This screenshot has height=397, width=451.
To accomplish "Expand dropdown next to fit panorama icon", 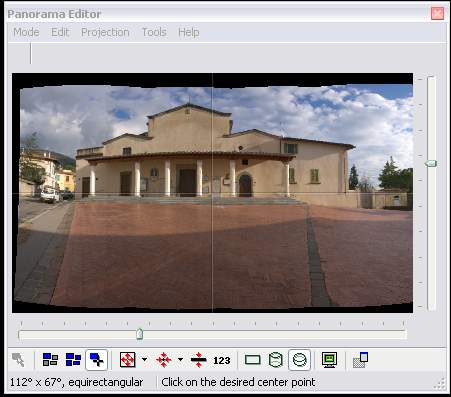I will click(x=144, y=359).
